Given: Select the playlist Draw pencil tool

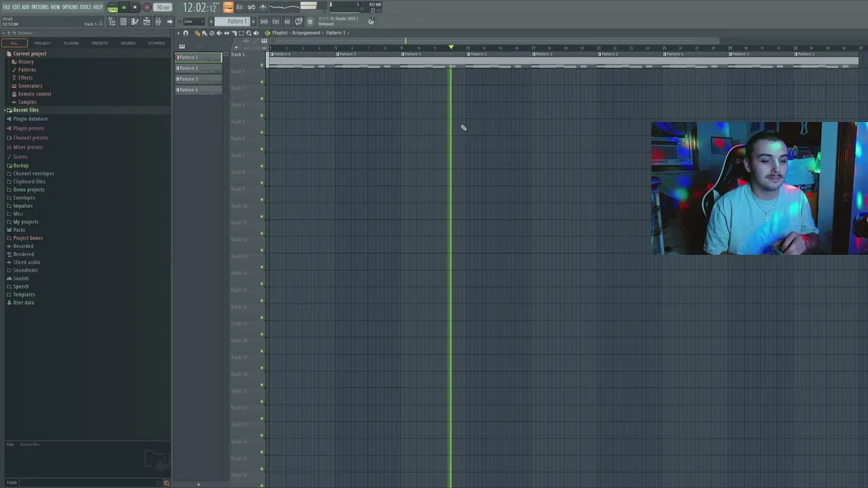Looking at the screenshot, I should click(x=197, y=33).
